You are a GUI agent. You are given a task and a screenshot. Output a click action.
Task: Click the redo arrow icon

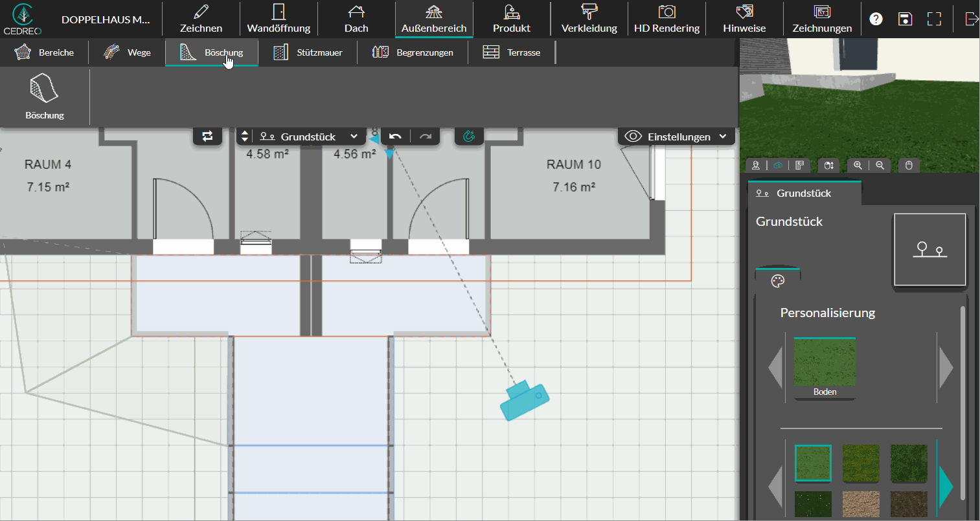coord(426,136)
